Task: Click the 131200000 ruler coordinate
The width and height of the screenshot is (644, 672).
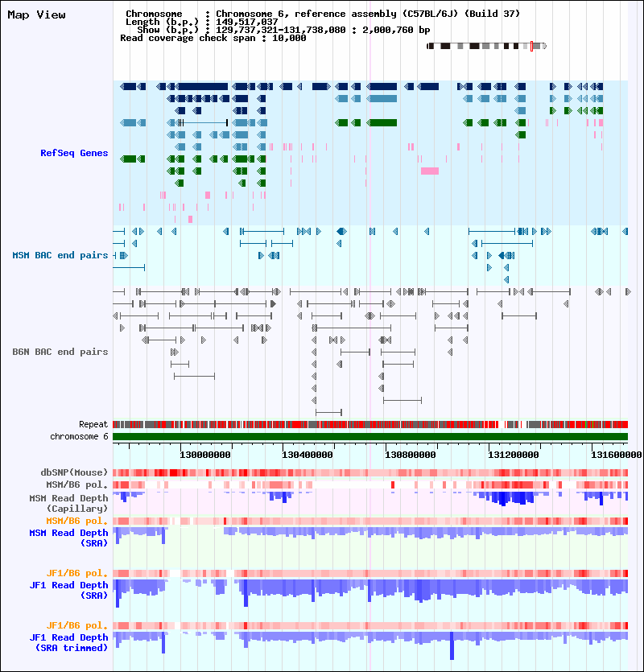Action: 514,455
